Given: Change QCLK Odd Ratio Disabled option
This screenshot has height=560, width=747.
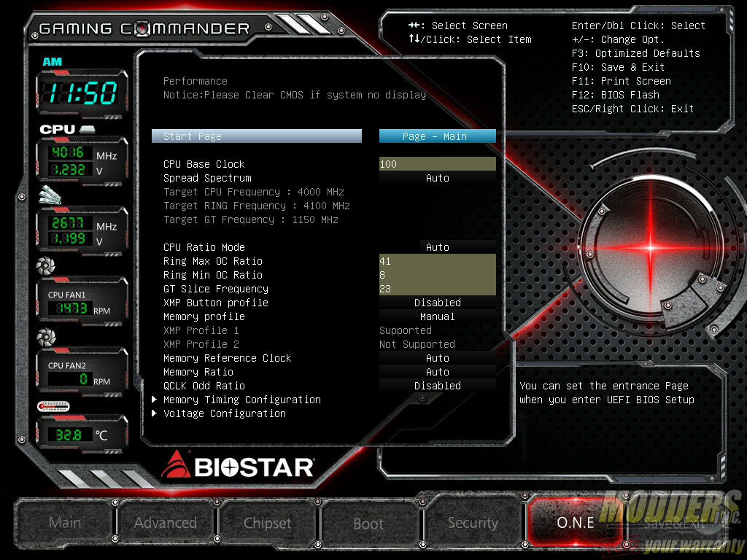Looking at the screenshot, I should (x=438, y=385).
